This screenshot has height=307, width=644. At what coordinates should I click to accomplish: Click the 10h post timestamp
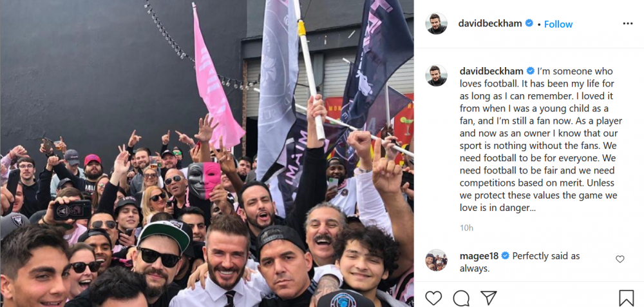click(466, 228)
